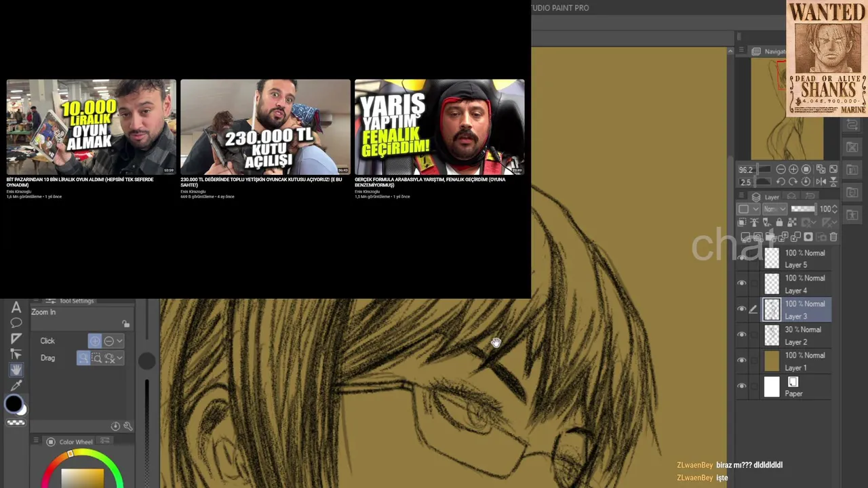The image size is (868, 488).
Task: Expand the Click options dropdown
Action: [119, 341]
